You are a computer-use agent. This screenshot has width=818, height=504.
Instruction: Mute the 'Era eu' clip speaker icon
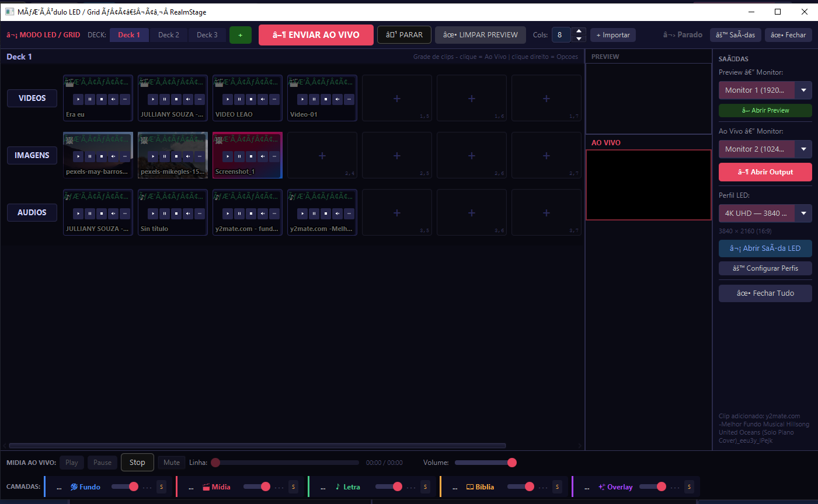(x=113, y=99)
